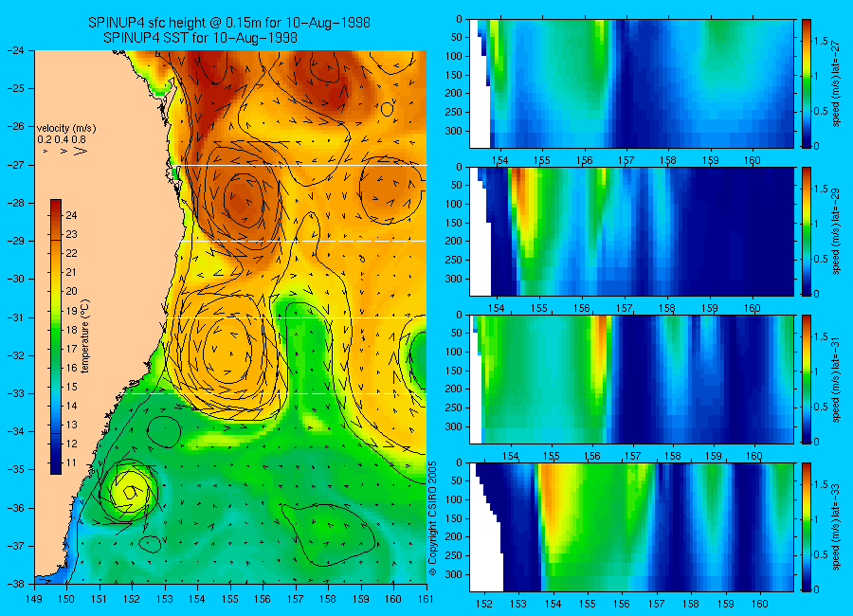Click the '-38' latitude label on map axis
This screenshot has height=616, width=853.
click(16, 584)
